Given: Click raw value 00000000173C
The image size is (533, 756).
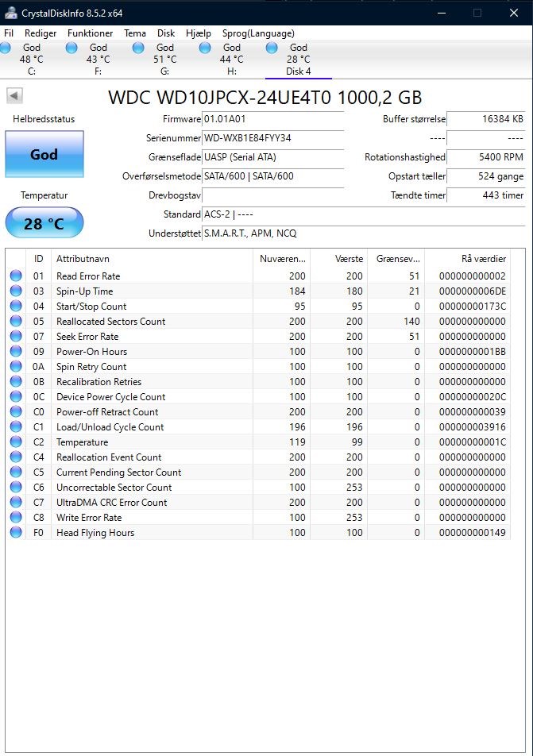Looking at the screenshot, I should point(472,307).
